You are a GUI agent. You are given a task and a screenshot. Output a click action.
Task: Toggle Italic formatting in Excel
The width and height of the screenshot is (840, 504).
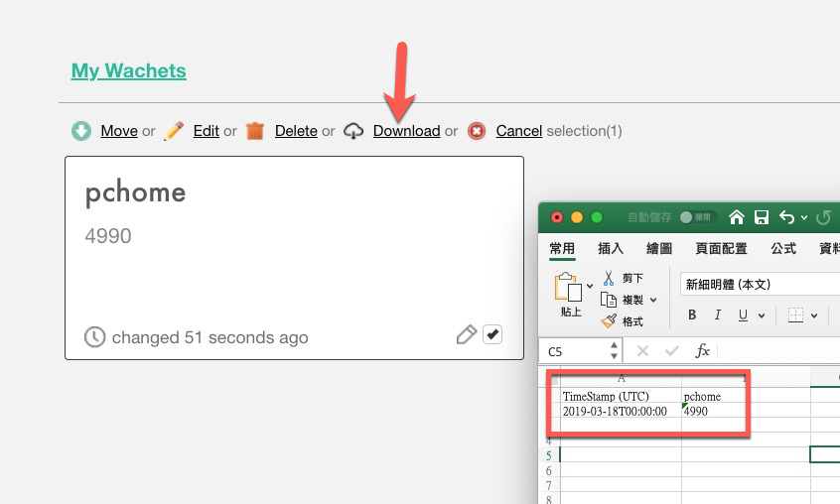click(718, 315)
